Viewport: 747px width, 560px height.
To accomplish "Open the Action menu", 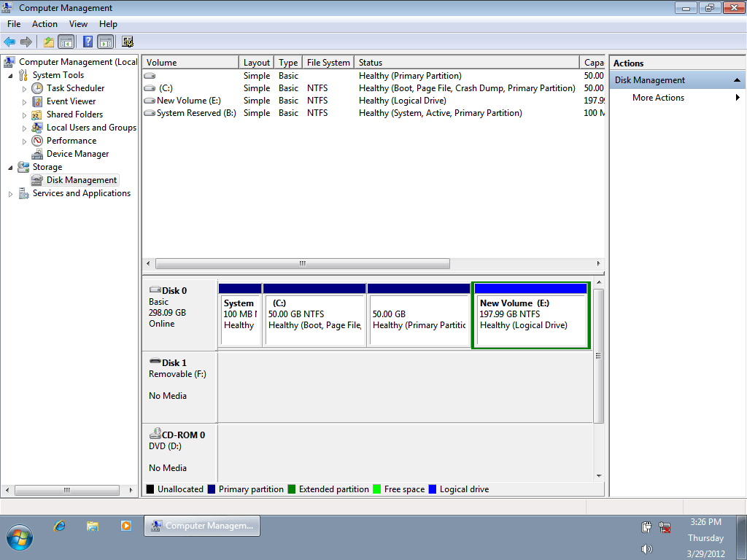I will [x=44, y=24].
